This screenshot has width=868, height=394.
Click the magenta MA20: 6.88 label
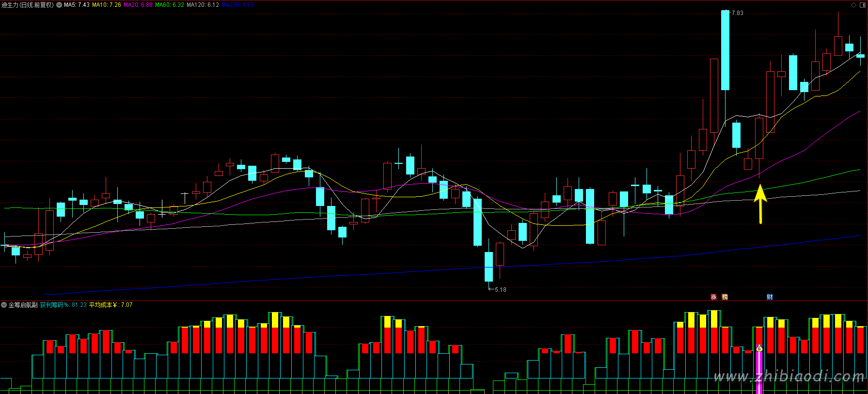tap(138, 5)
